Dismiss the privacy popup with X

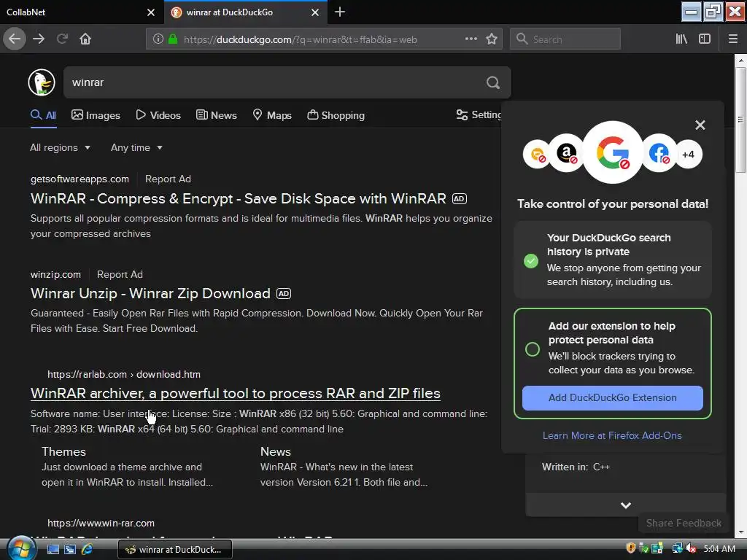point(700,125)
